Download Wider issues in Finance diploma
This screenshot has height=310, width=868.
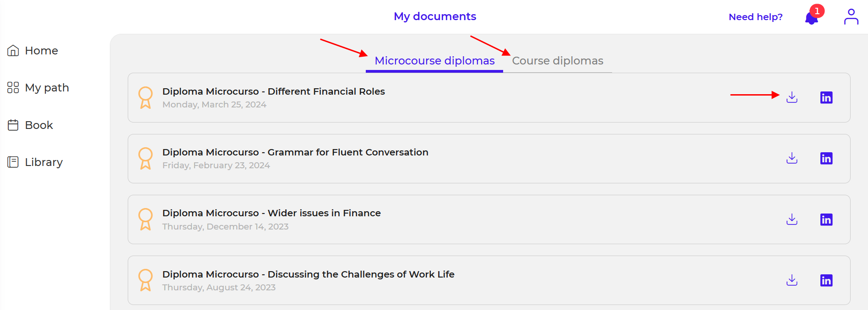792,219
